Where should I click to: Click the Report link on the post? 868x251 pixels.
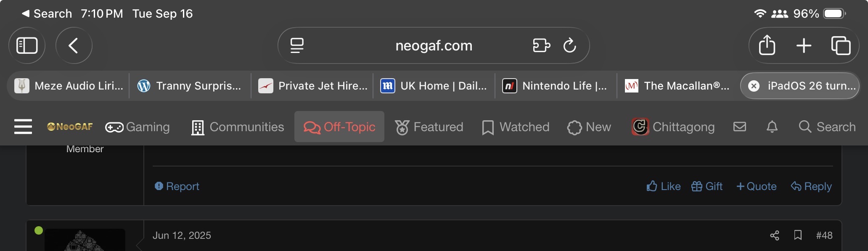pos(177,186)
